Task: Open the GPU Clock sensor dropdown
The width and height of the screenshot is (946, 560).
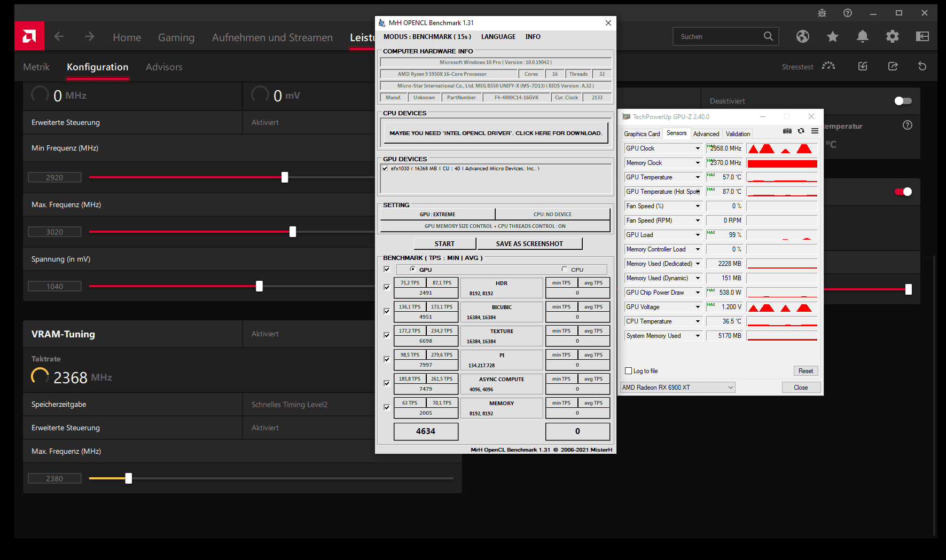Action: click(x=698, y=148)
